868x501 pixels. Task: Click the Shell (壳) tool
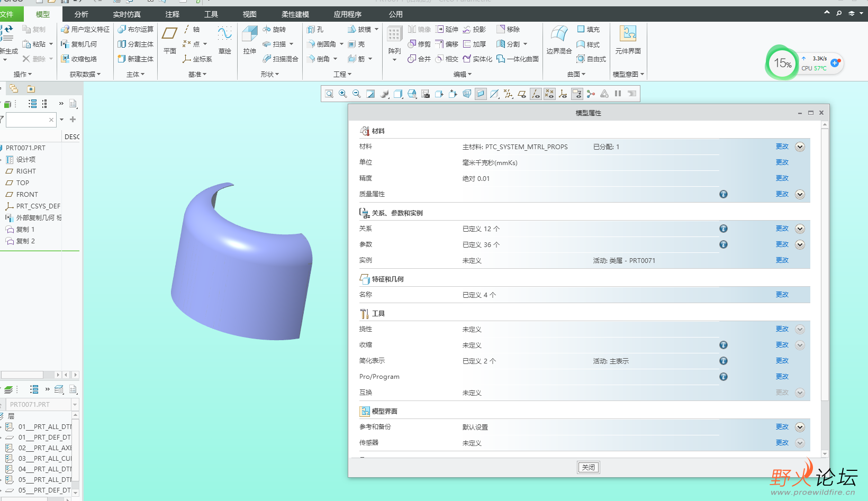pos(356,44)
